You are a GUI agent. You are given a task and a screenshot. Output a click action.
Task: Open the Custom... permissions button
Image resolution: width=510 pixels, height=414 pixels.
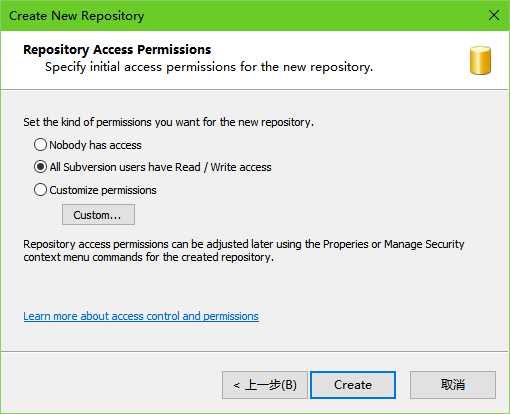click(98, 215)
